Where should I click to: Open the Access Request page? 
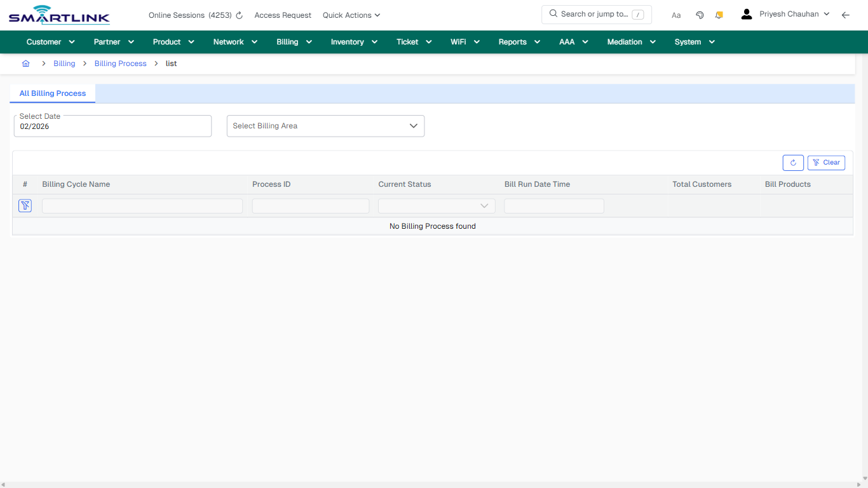pyautogui.click(x=282, y=15)
